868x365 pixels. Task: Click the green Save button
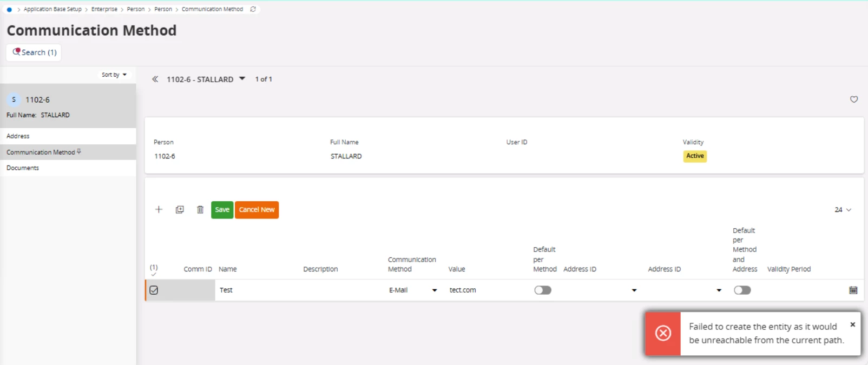(x=222, y=210)
